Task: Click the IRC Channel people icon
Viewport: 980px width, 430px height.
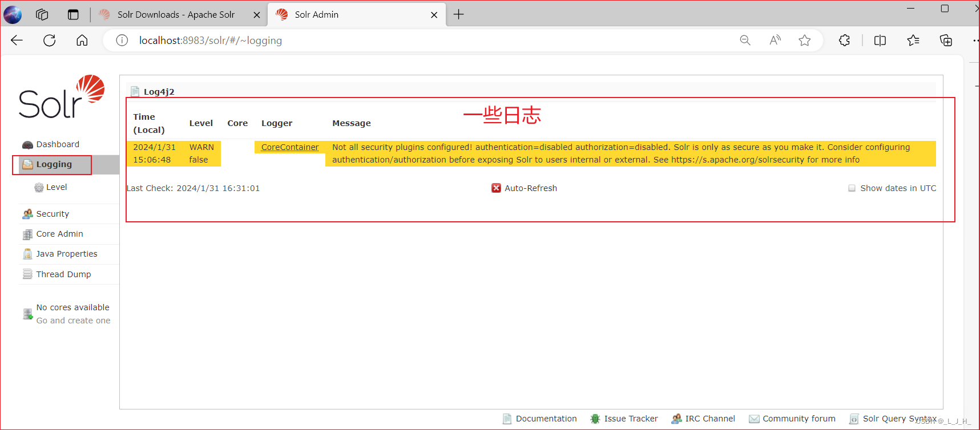Action: click(x=676, y=419)
